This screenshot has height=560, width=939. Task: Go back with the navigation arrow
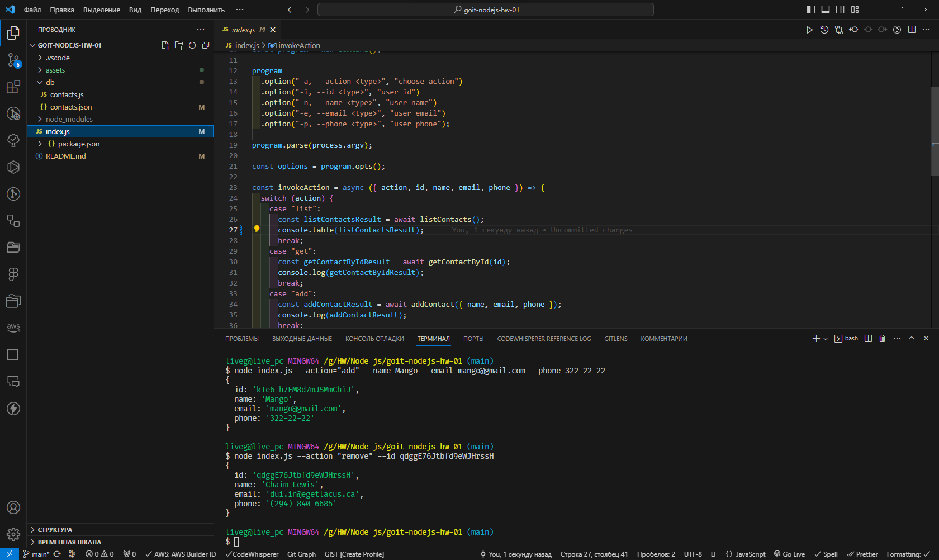291,10
